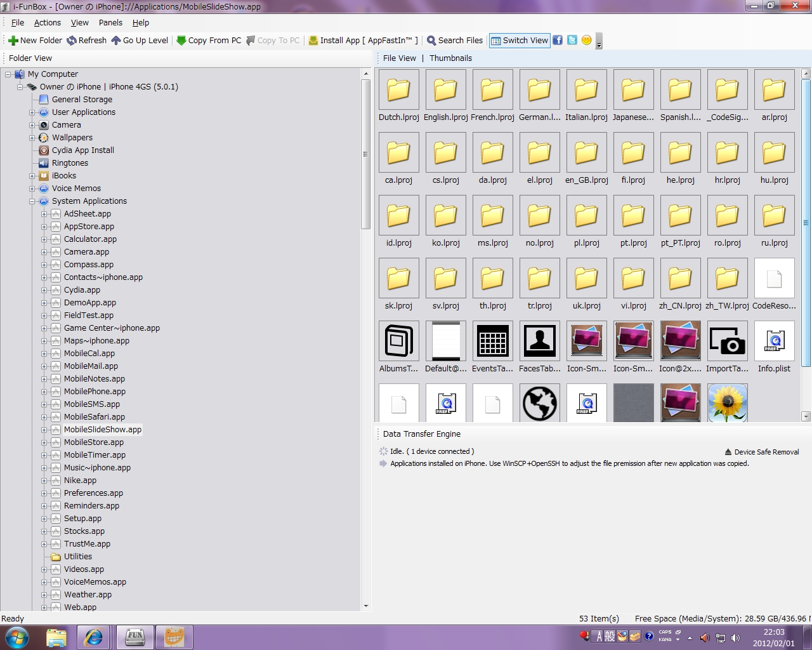Select the Japanese lproj folder icon
This screenshot has width=812, height=650.
633,90
